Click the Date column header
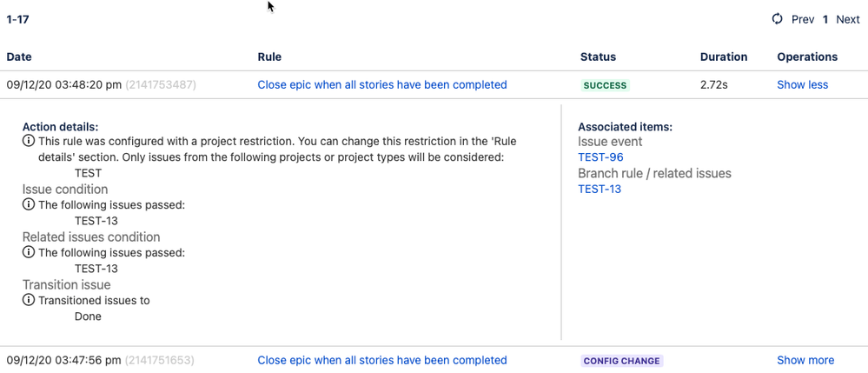 [19, 57]
